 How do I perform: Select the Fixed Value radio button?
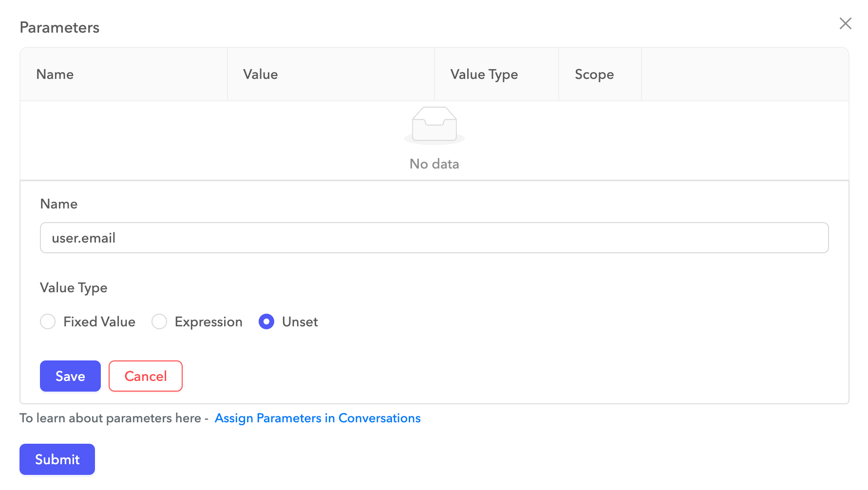tap(48, 321)
